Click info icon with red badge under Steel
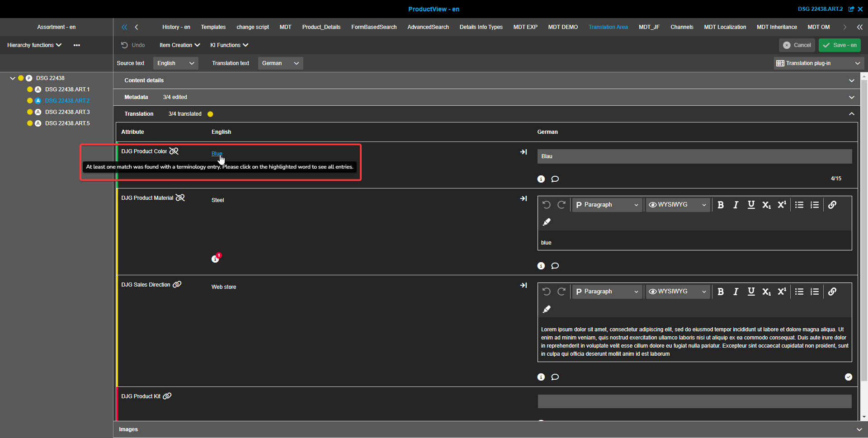This screenshot has height=438, width=868. (x=216, y=259)
